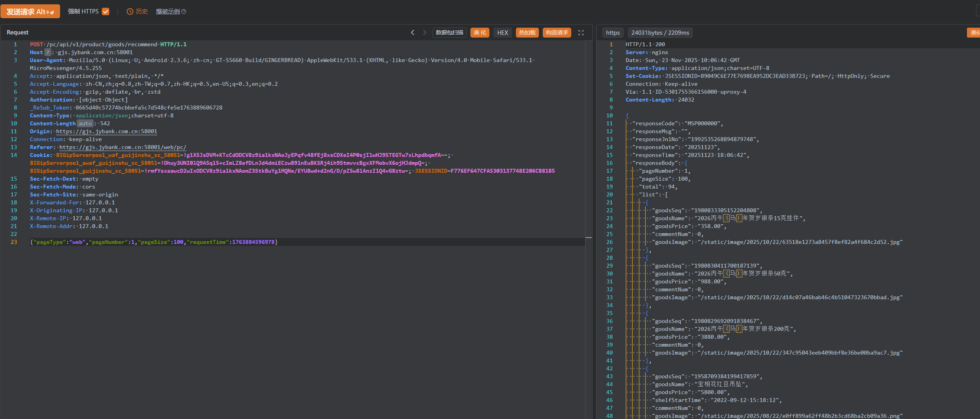Viewport: 980px width, 419px height.
Task: Toggle the 强制 HTTPS checkbox
Action: click(x=106, y=11)
